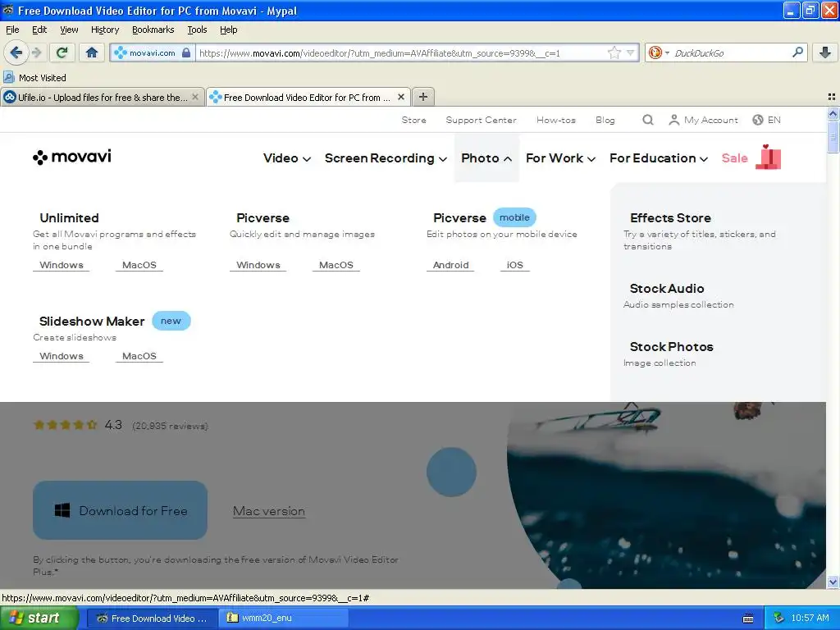Open the How-tos link

(556, 120)
